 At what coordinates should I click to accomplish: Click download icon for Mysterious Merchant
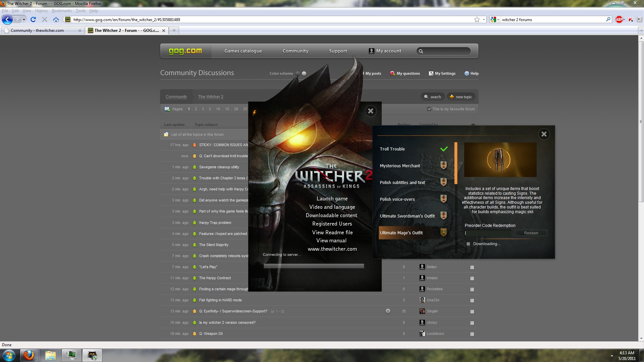point(443,165)
